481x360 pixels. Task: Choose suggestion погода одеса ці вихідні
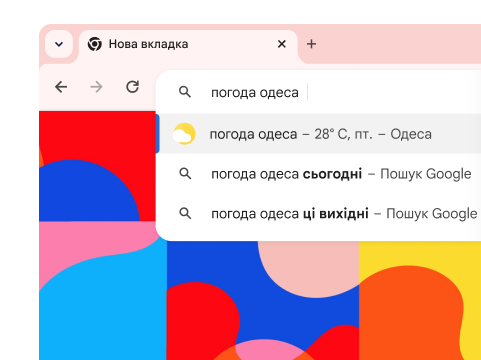(x=318, y=213)
